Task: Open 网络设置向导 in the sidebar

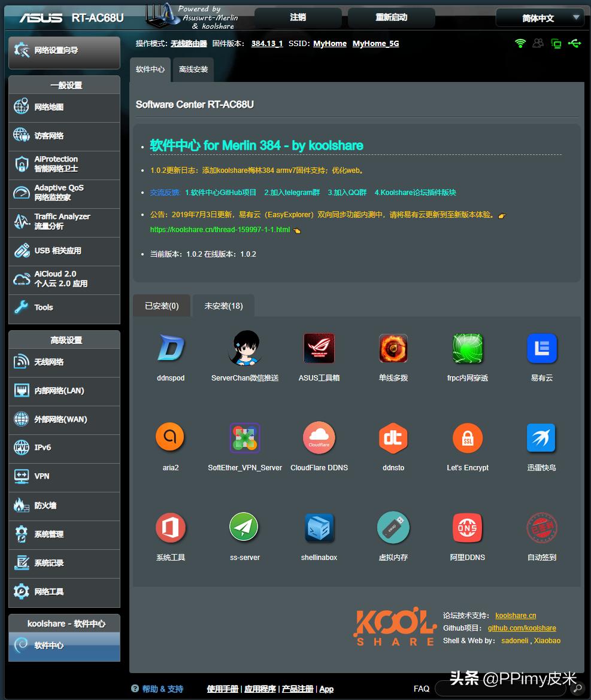Action: (x=65, y=51)
